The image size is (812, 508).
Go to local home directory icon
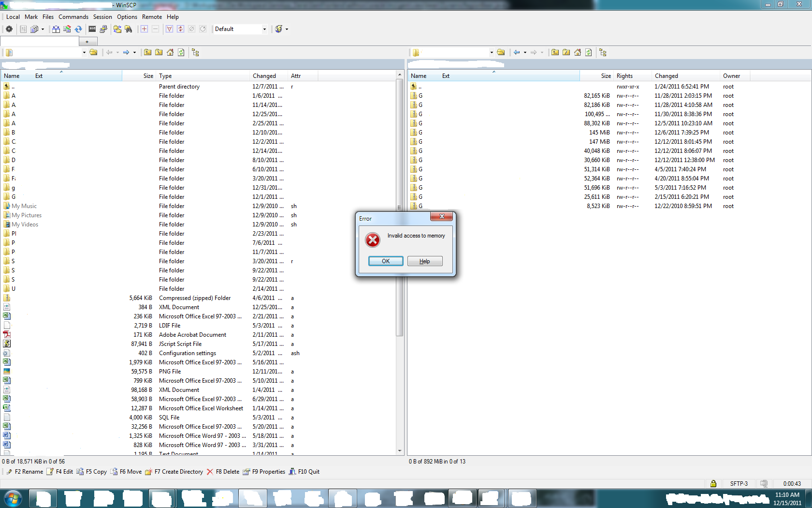pos(170,52)
